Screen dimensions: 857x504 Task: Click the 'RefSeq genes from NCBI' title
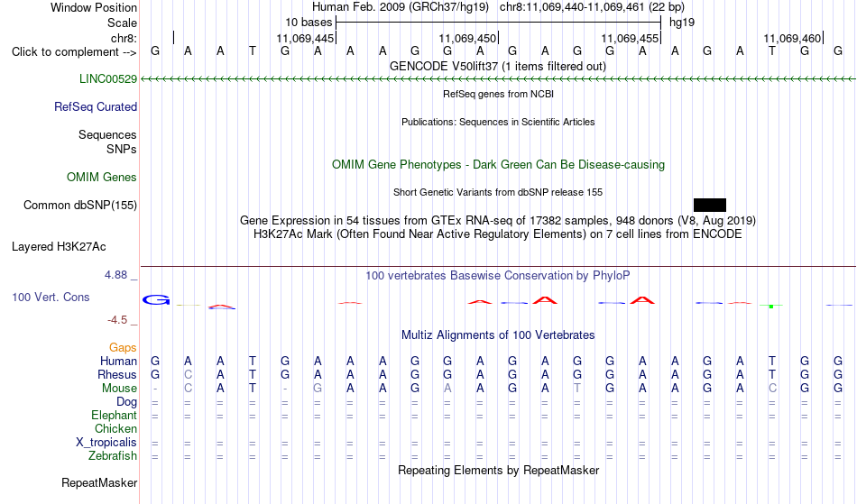498,94
